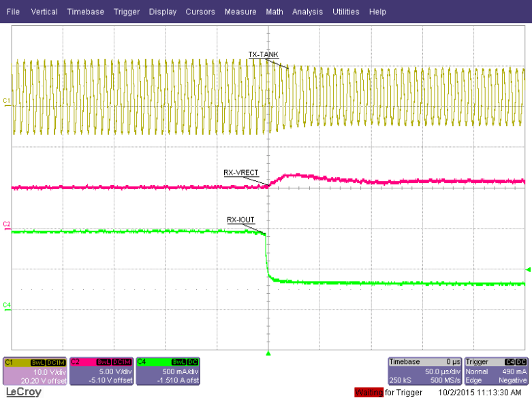Viewport: 532px width, 398px height.
Task: Click the C4 DC coupling badge
Action: [192, 363]
